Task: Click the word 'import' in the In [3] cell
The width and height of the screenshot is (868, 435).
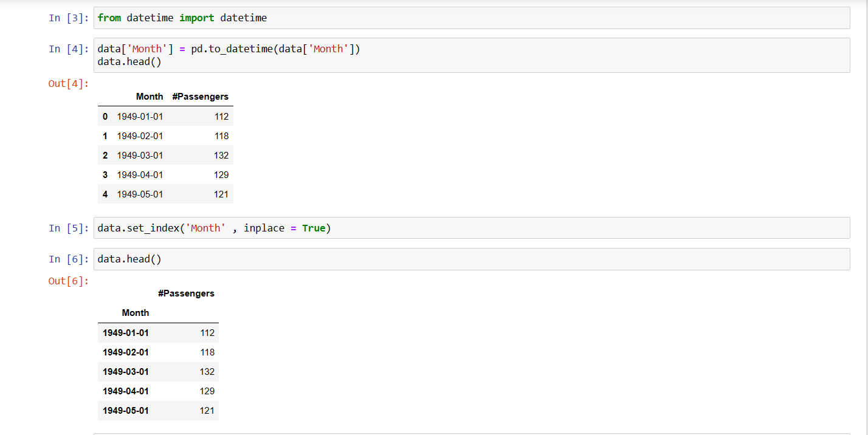Action: pyautogui.click(x=197, y=18)
